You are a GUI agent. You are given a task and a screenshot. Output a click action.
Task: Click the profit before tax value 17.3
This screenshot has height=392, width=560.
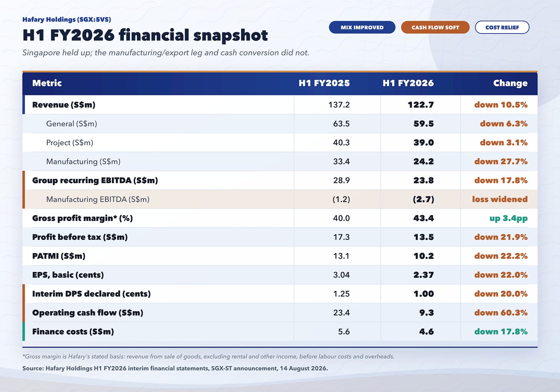click(342, 237)
